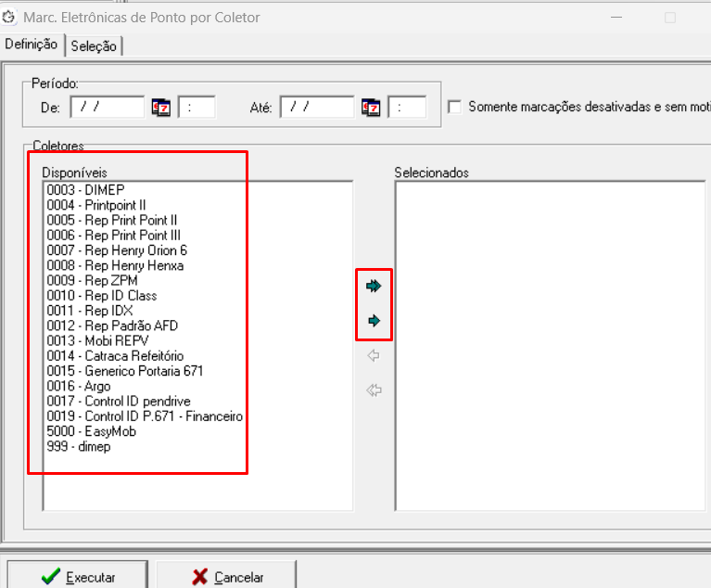Screen dimensions: 711x588
Task: Select 0007 - Rep Henry Orion 6
Action: pos(117,250)
